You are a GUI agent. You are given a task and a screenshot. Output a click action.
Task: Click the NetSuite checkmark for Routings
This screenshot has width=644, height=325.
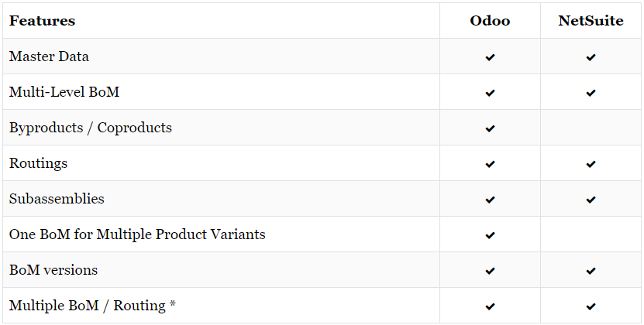click(591, 164)
